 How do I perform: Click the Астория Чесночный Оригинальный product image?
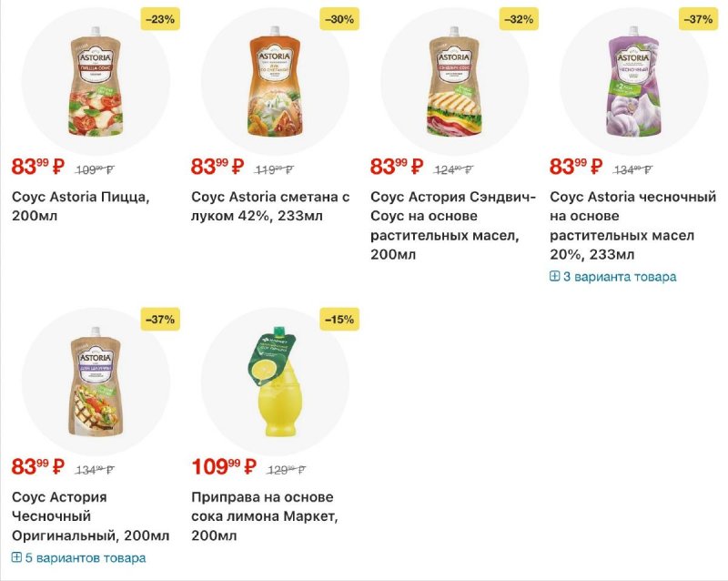(96, 381)
